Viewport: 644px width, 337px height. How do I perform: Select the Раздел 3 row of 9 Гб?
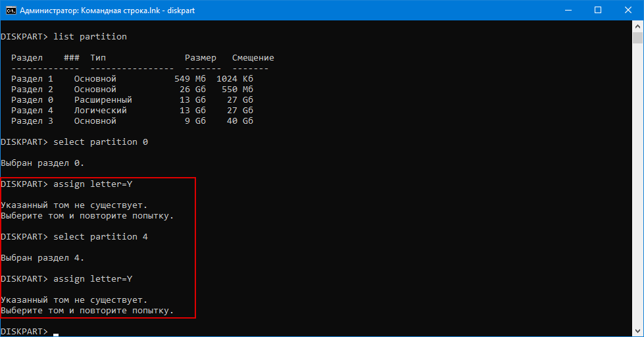(x=132, y=121)
